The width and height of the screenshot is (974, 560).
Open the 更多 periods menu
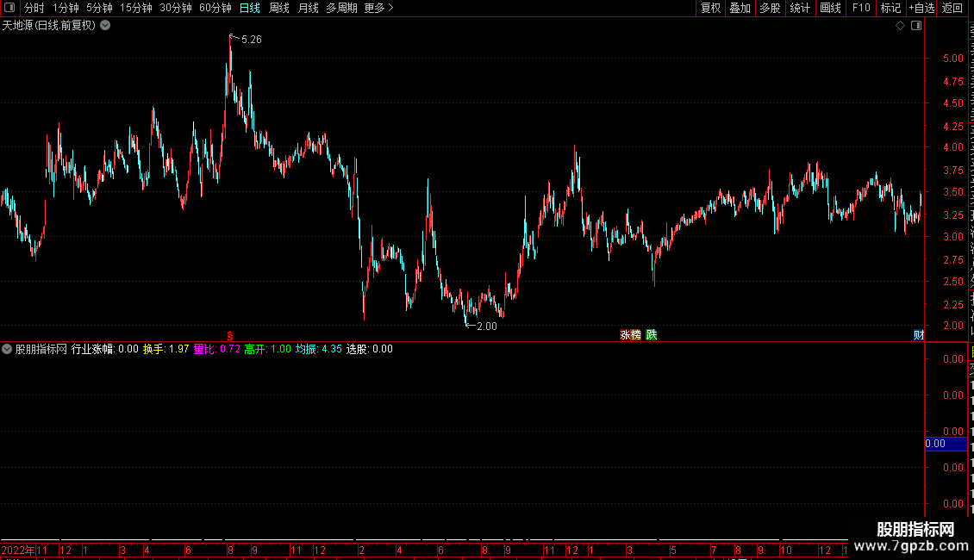378,8
